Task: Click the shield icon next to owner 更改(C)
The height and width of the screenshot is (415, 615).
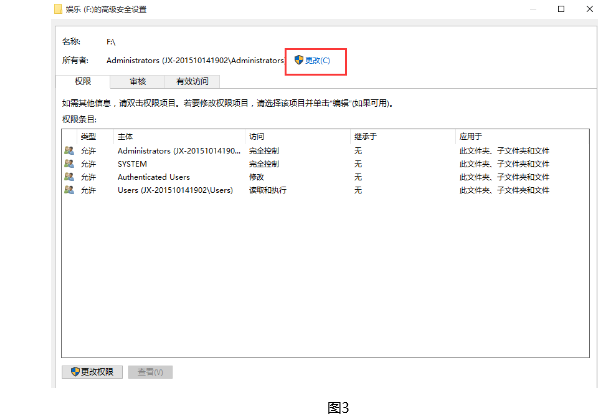Action: pyautogui.click(x=297, y=61)
